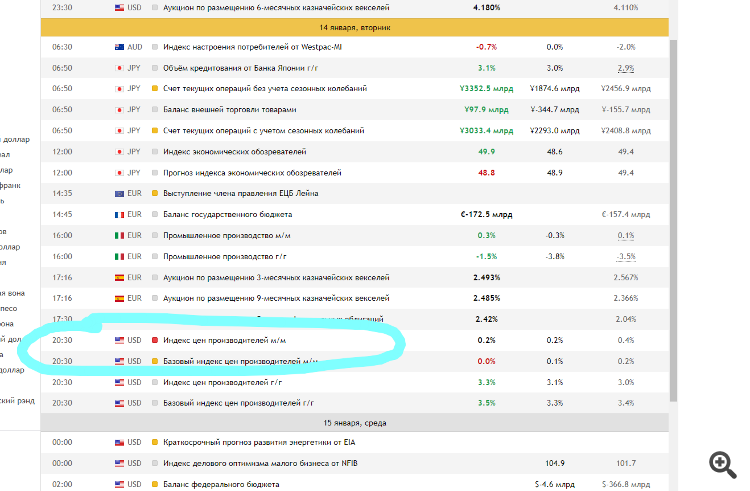Click AUD currency label
Viewport: 750px width, 491px height.
(x=135, y=47)
